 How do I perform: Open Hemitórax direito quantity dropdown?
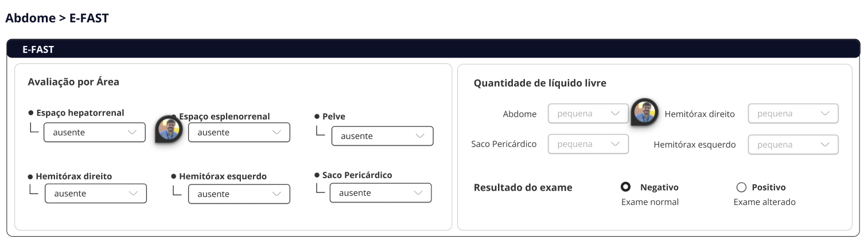tap(793, 114)
